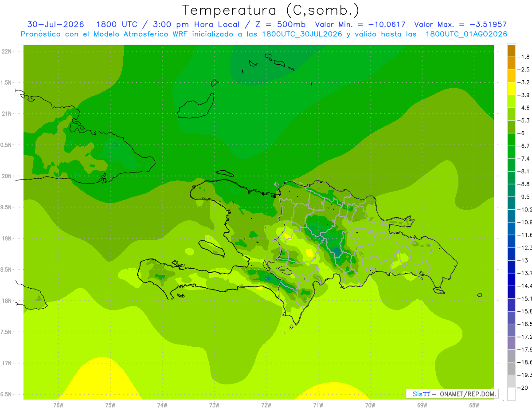Click the "-8.1" legend value
This screenshot has width=532, height=411.
[524, 171]
